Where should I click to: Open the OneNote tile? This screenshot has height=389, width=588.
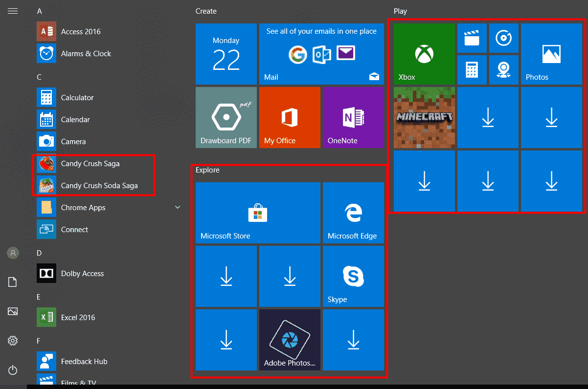[353, 117]
